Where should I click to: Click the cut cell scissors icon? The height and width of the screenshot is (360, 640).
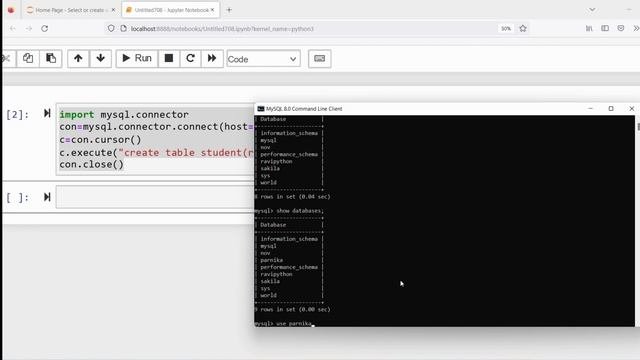click(x=7, y=58)
